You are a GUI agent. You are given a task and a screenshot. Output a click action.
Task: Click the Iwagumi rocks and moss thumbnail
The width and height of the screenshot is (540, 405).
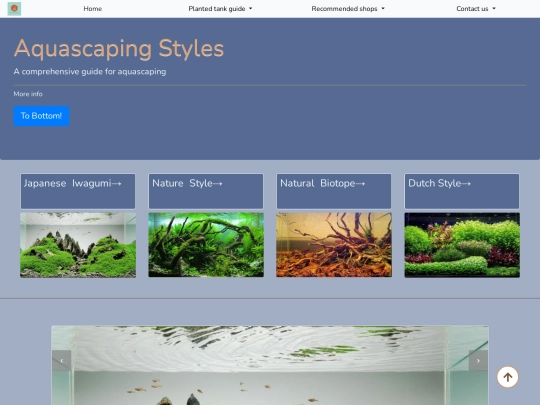tap(78, 245)
